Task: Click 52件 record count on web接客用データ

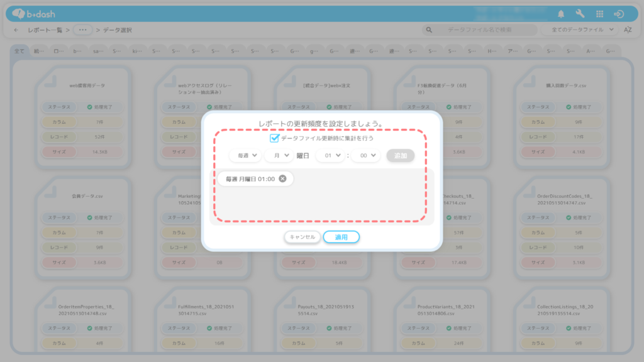Action: pyautogui.click(x=100, y=136)
